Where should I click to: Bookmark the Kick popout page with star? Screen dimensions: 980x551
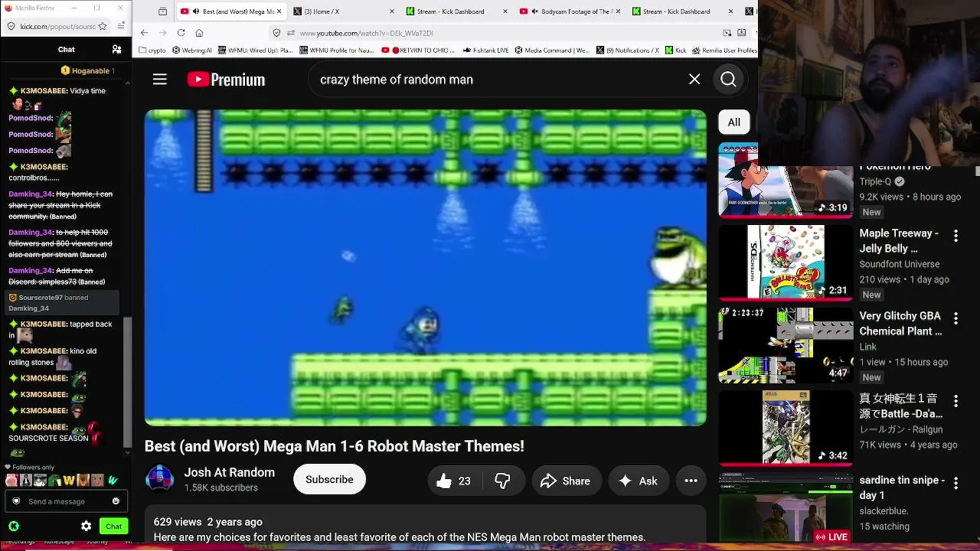click(103, 26)
